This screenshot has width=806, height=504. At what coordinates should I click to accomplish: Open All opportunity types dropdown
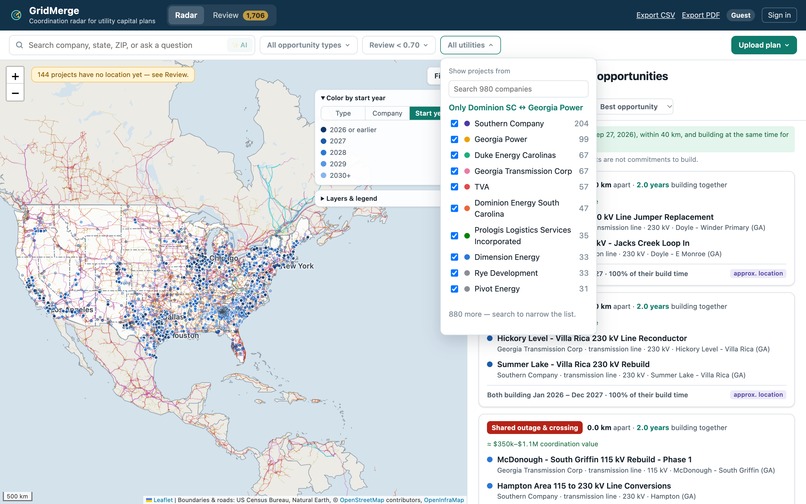pyautogui.click(x=308, y=45)
